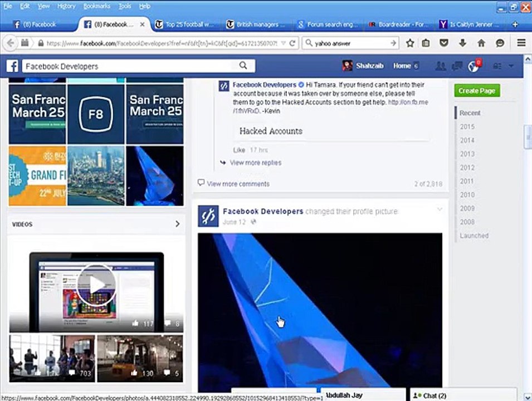Switch to Is Caitlyn Jenner tab
The width and height of the screenshot is (532, 401).
tap(470, 25)
